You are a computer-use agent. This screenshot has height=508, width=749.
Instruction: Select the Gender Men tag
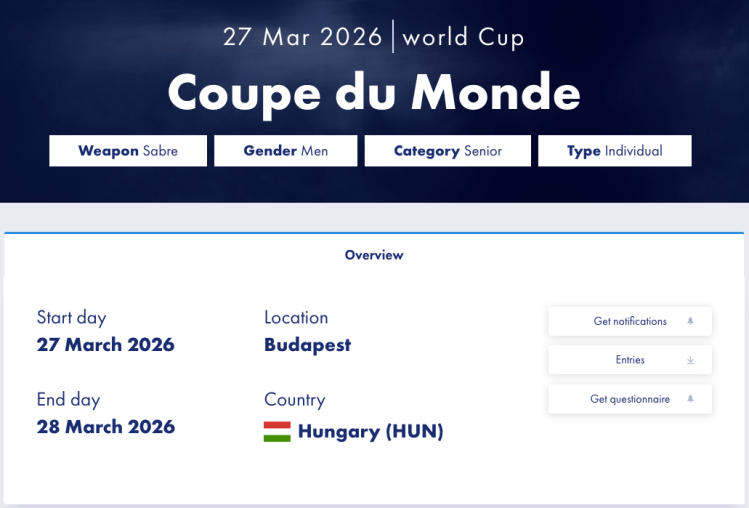(285, 151)
